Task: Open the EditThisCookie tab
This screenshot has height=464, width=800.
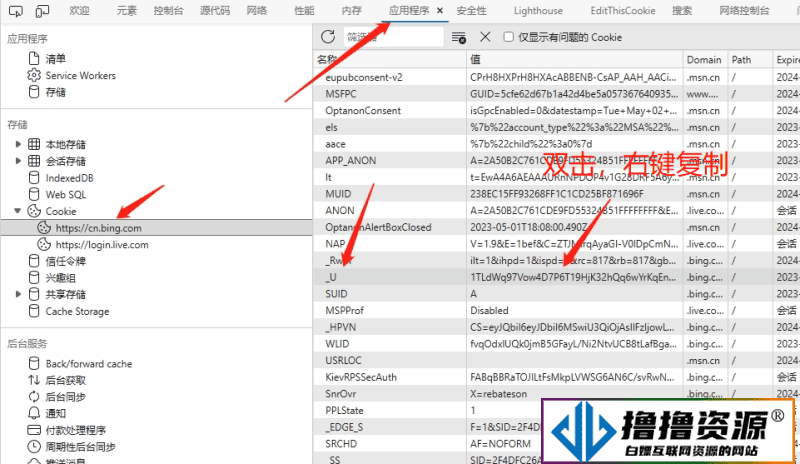Action: click(623, 11)
